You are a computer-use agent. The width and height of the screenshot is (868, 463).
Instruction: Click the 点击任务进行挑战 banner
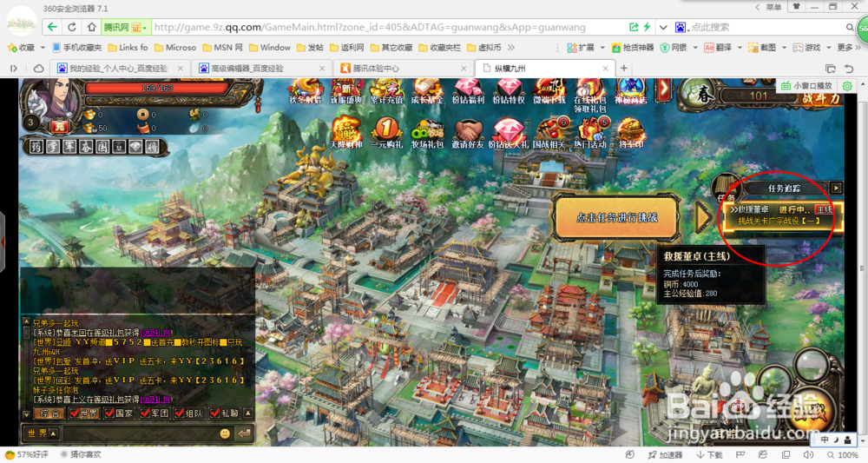click(x=616, y=218)
